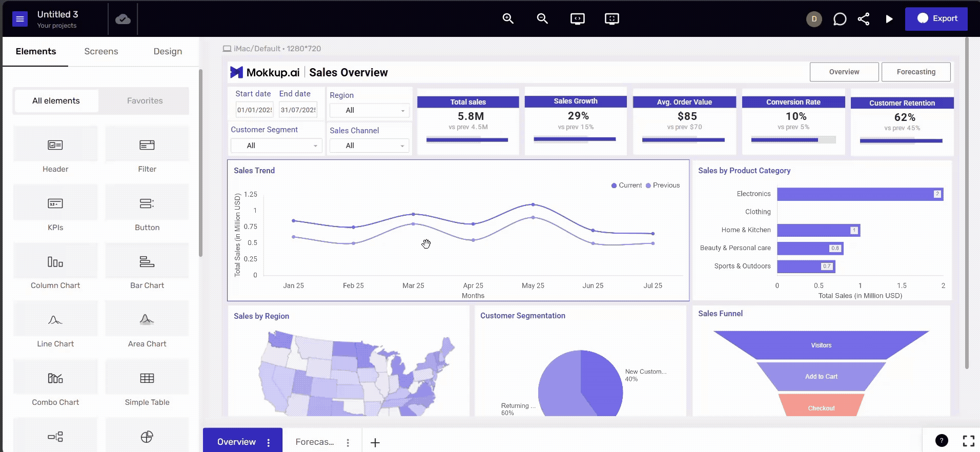This screenshot has height=452, width=980.
Task: Select the Header element
Action: (55, 151)
